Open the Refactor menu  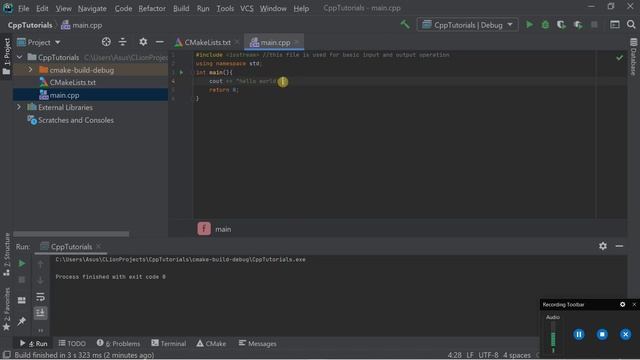coord(152,8)
